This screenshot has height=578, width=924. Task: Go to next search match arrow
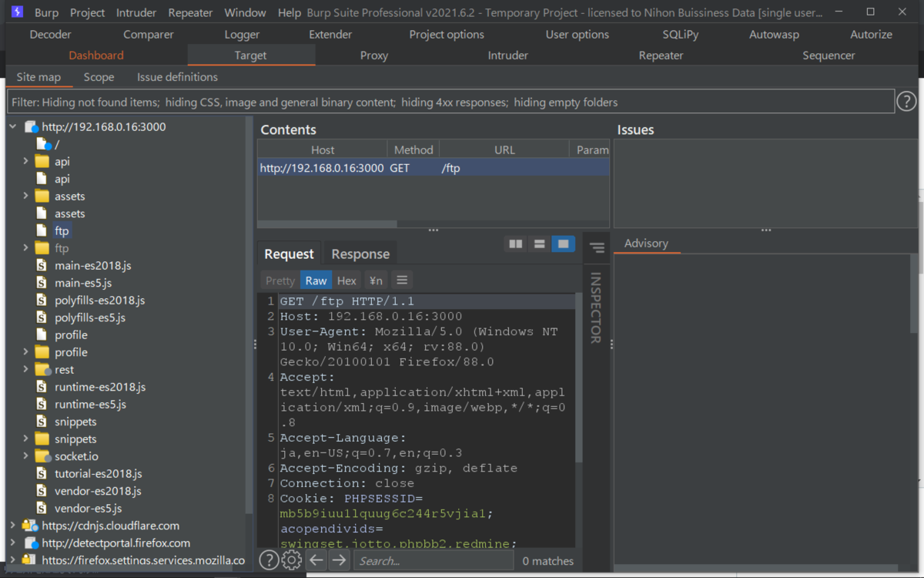pyautogui.click(x=340, y=560)
